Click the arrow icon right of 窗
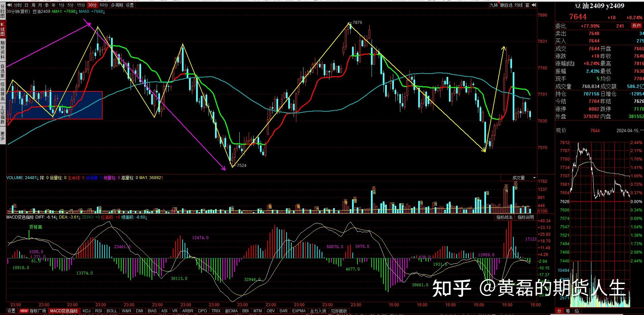 tap(534, 5)
